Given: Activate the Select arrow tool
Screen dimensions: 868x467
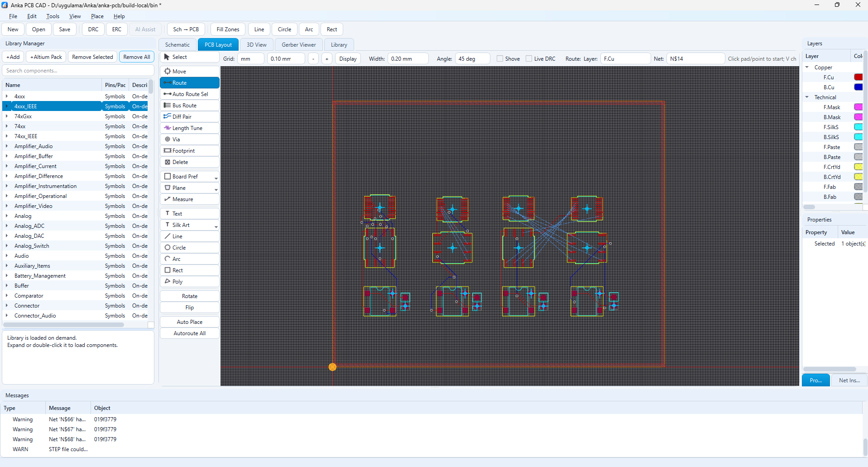Looking at the screenshot, I should point(189,57).
